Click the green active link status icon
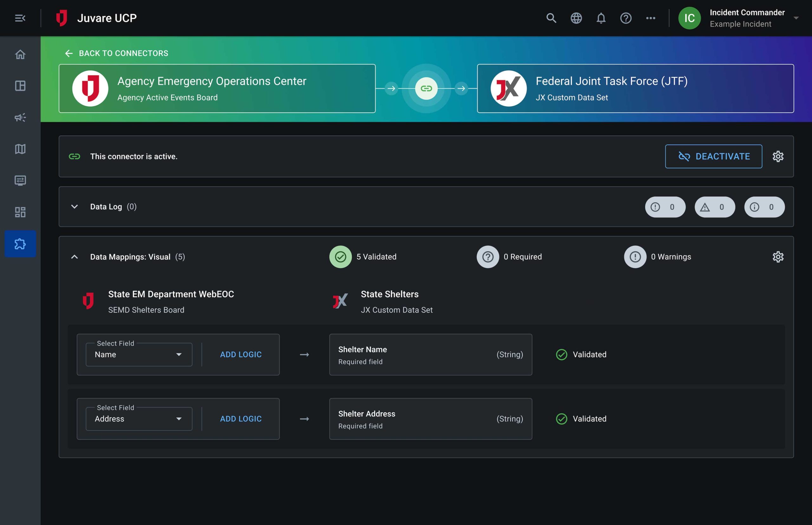 coord(74,156)
